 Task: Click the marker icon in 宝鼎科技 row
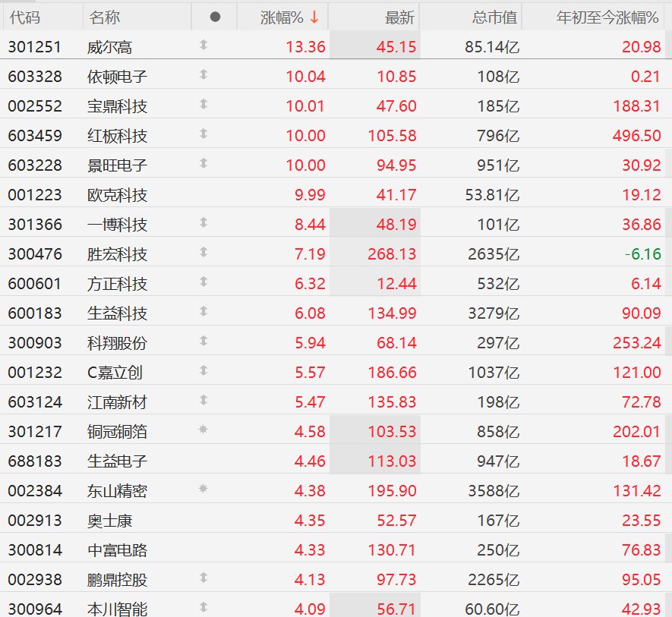203,104
